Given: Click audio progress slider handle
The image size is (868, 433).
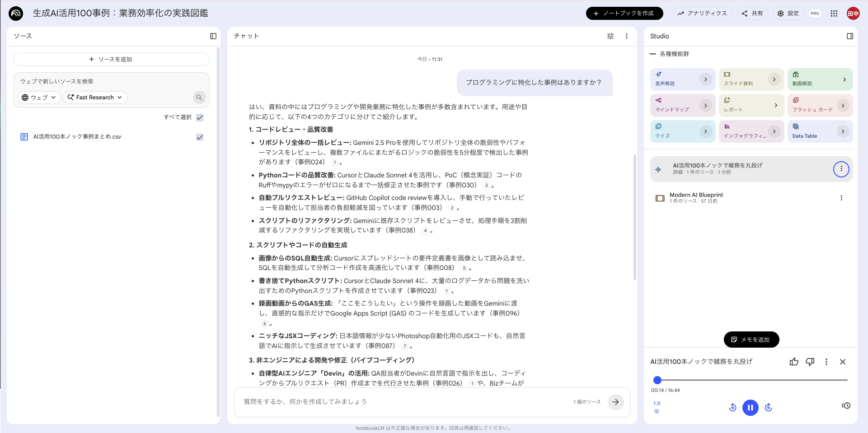Looking at the screenshot, I should point(657,380).
